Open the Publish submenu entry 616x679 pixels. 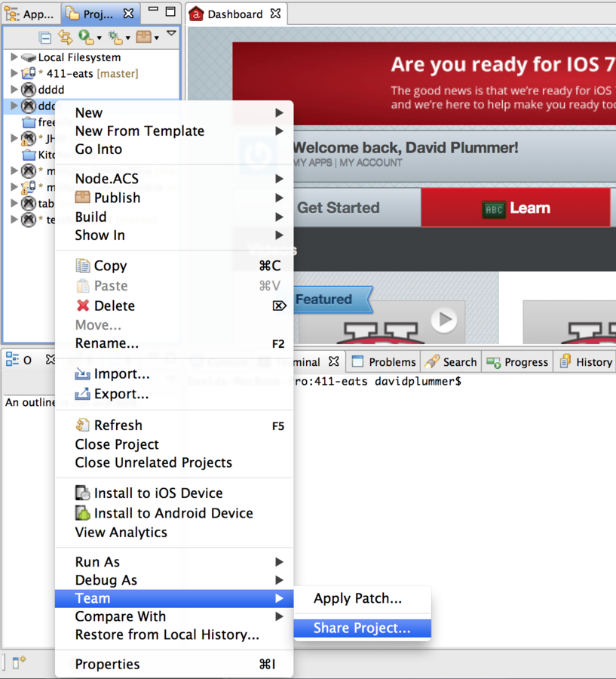[x=174, y=198]
